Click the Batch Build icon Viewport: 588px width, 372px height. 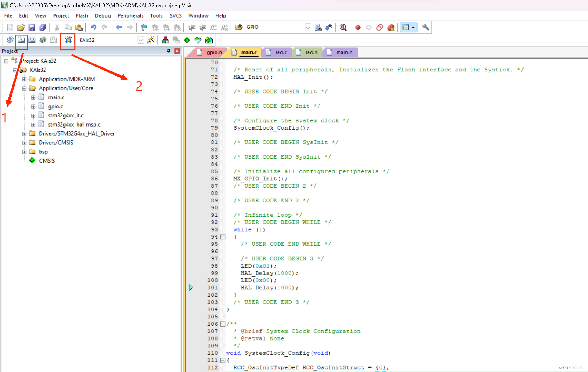43,40
